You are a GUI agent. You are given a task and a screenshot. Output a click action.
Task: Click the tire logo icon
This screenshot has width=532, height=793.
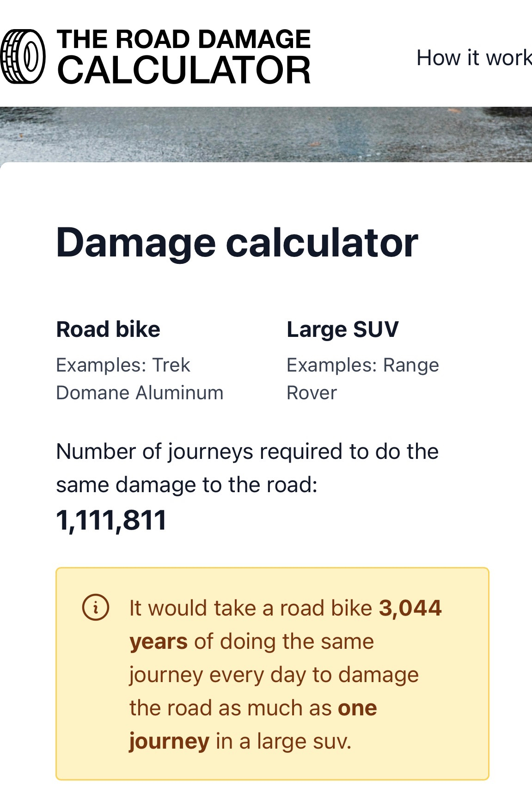[23, 57]
